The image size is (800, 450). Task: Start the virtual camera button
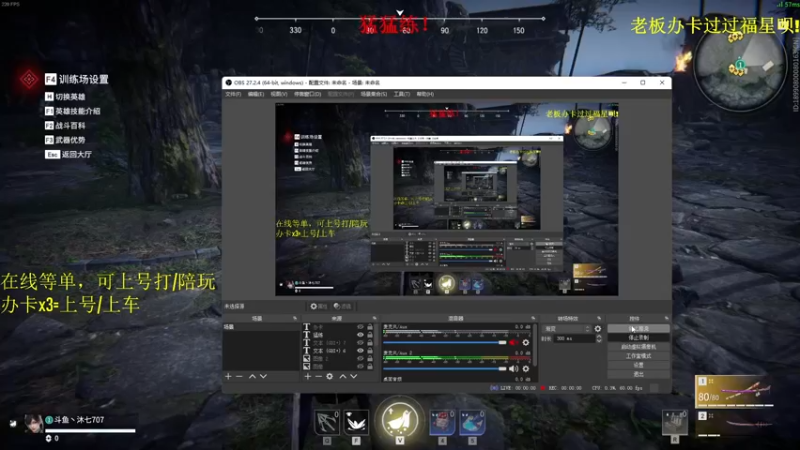(x=638, y=347)
